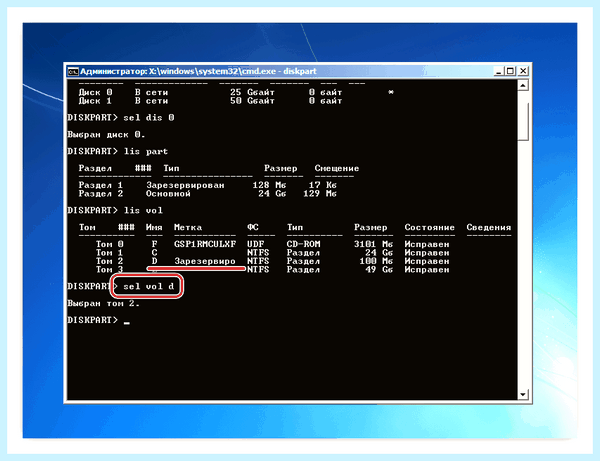The image size is (600, 461).
Task: Click the 'Том 0' row label
Action: tap(109, 244)
